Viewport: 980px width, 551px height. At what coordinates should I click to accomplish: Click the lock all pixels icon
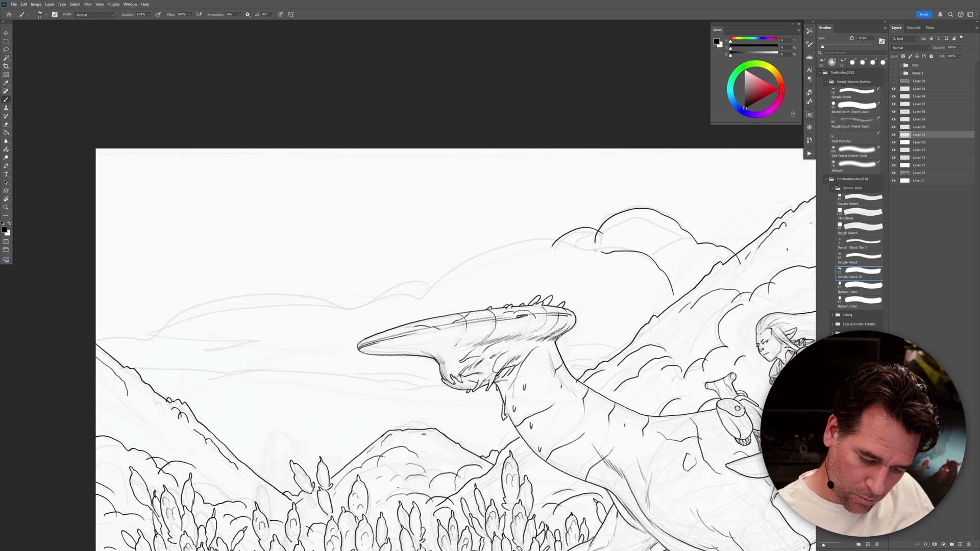tap(931, 56)
